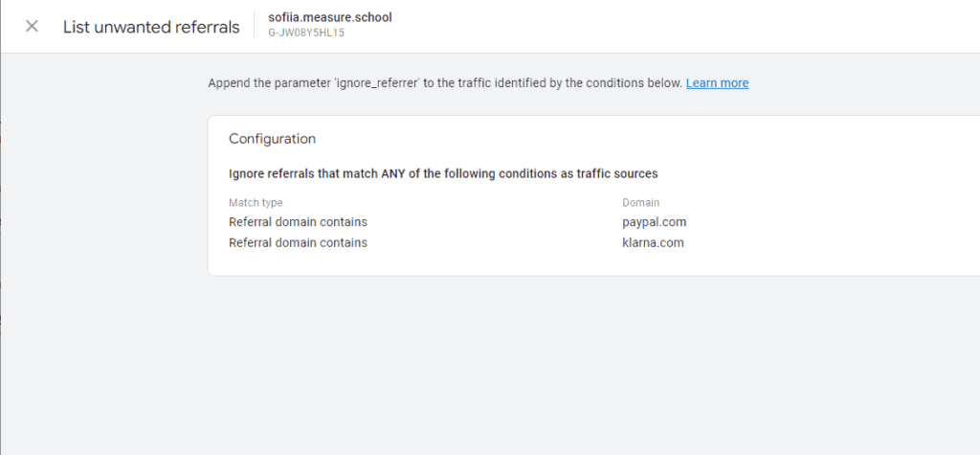This screenshot has width=980, height=455.
Task: Click the Configuration card heading
Action: (272, 139)
